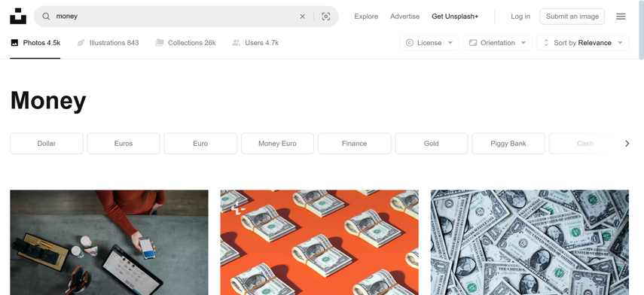Click the Explore navigation link

pos(366,17)
